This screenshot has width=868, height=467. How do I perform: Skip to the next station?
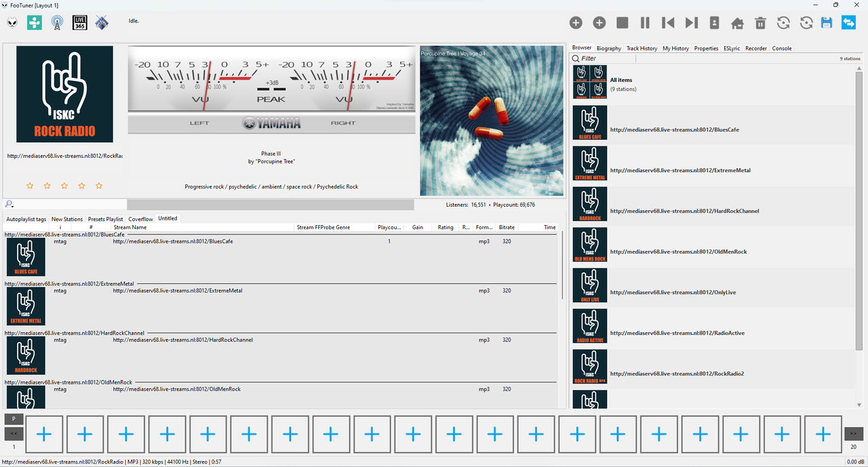click(691, 23)
